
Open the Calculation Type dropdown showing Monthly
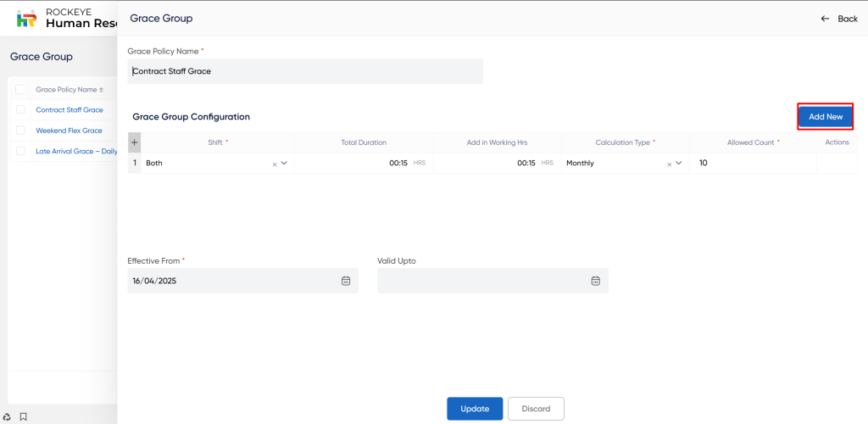679,163
